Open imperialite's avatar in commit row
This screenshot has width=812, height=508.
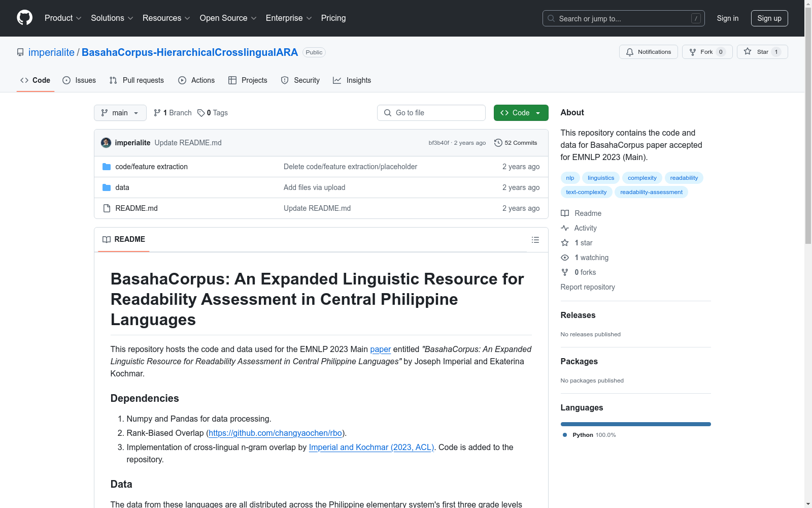coord(106,143)
